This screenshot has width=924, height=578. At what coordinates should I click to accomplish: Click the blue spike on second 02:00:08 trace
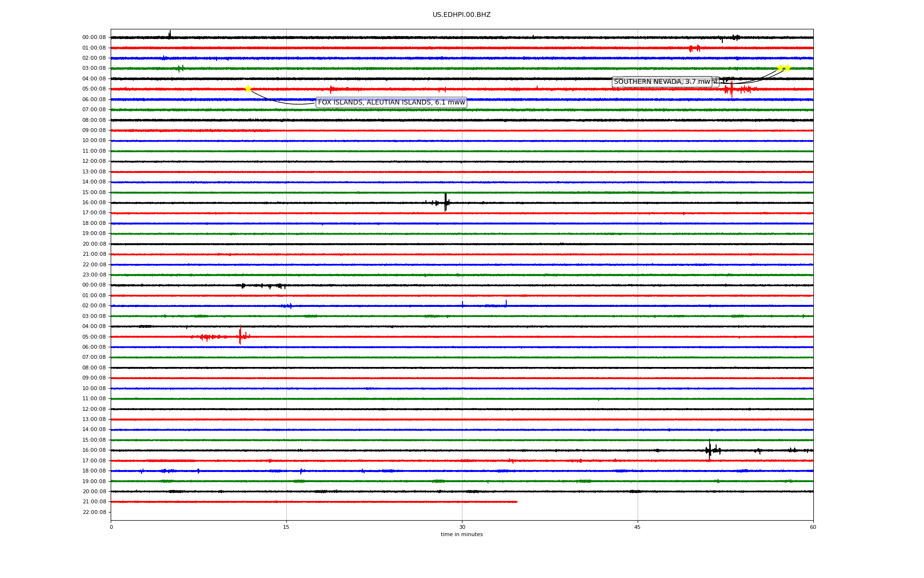point(506,303)
